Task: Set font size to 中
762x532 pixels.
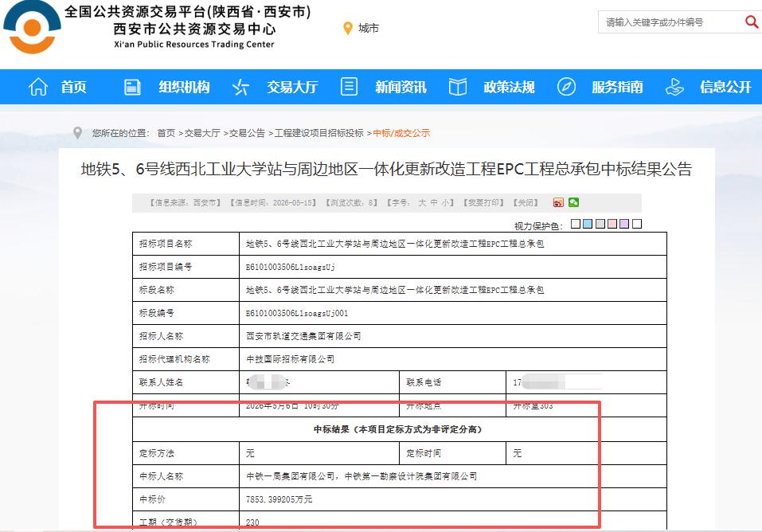Action: (434, 203)
